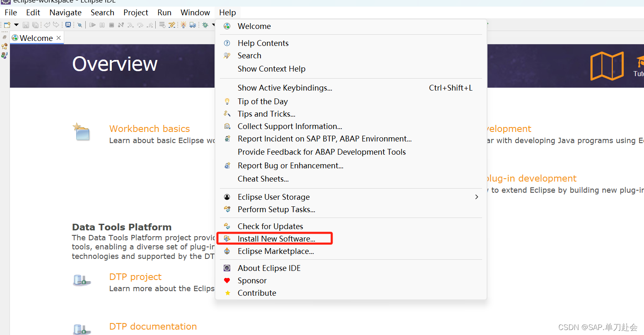Click the green bug Debug icon
Screen dimensions: 644x335
click(205, 25)
